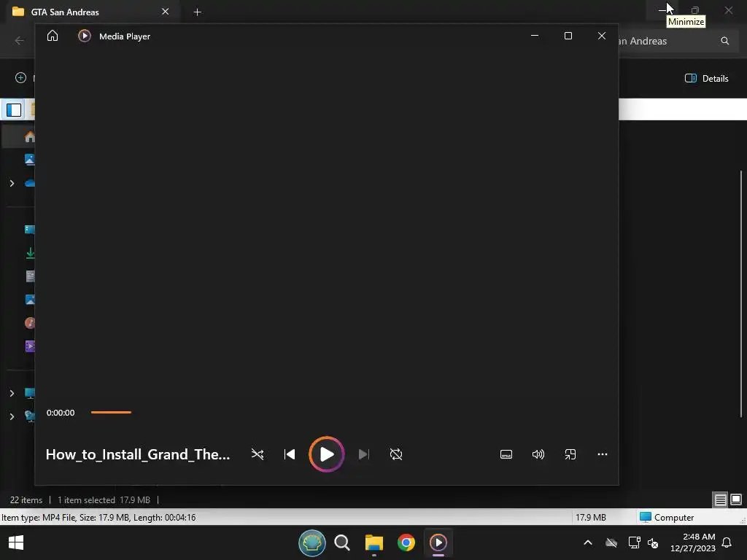Open the notifications bell

point(727,542)
